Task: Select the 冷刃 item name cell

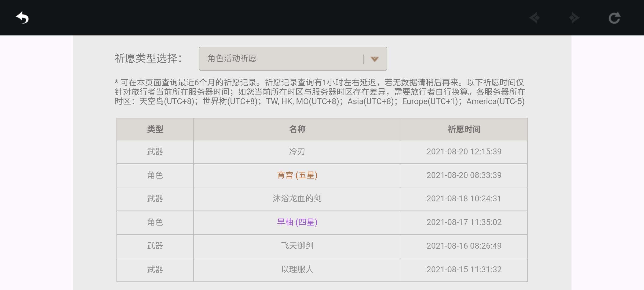Action: coord(297,152)
